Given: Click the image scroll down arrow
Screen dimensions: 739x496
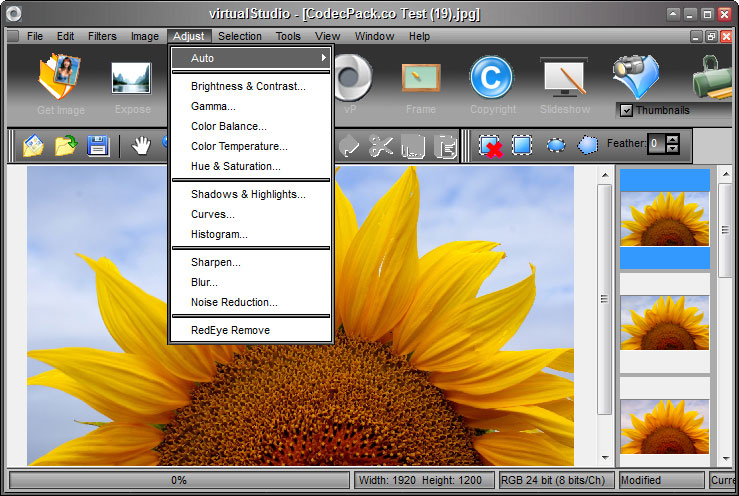Looking at the screenshot, I should [x=605, y=458].
